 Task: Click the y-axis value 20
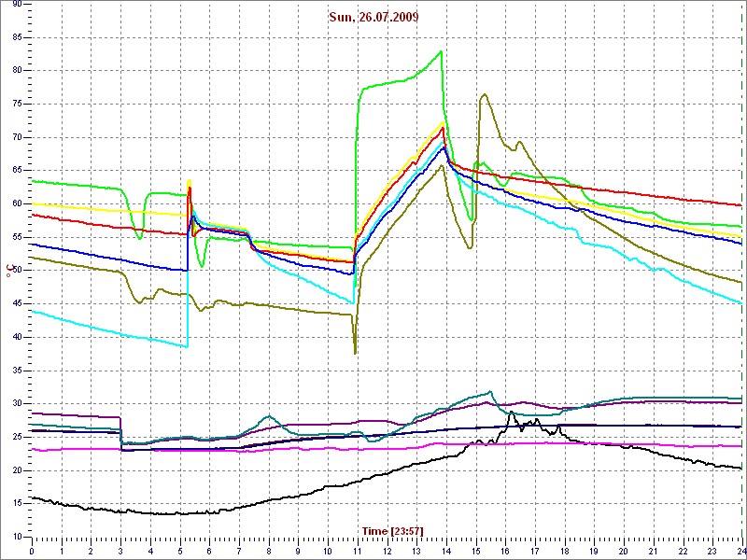[x=17, y=470]
